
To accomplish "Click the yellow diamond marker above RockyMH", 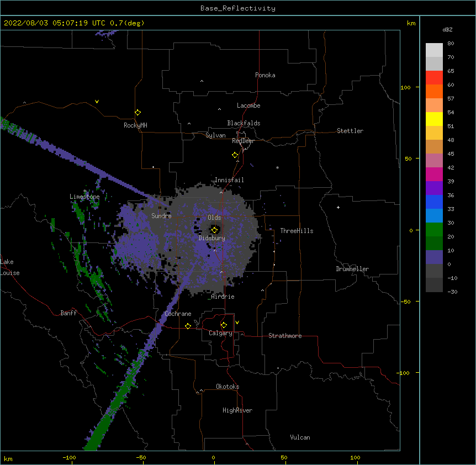I will [x=138, y=113].
